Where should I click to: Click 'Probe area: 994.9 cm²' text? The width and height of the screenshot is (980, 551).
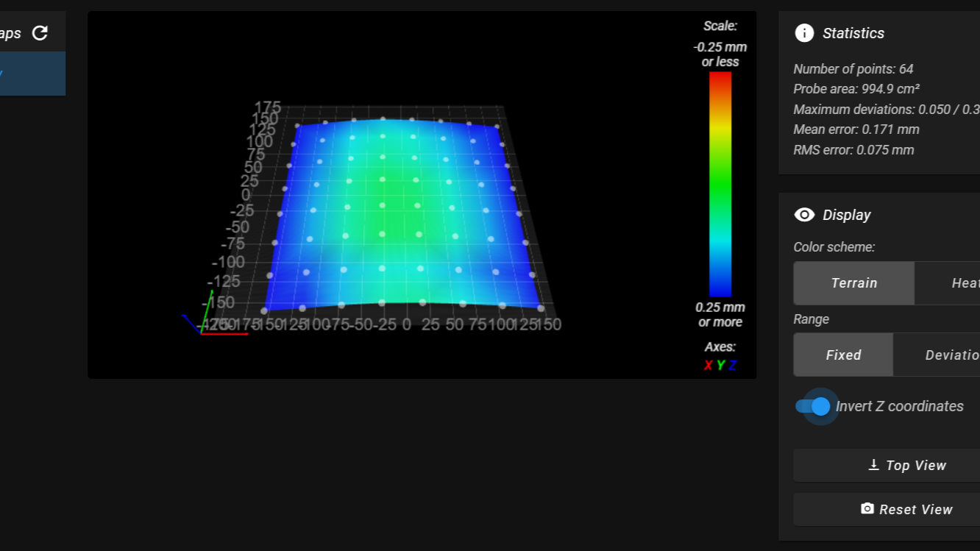(x=856, y=89)
